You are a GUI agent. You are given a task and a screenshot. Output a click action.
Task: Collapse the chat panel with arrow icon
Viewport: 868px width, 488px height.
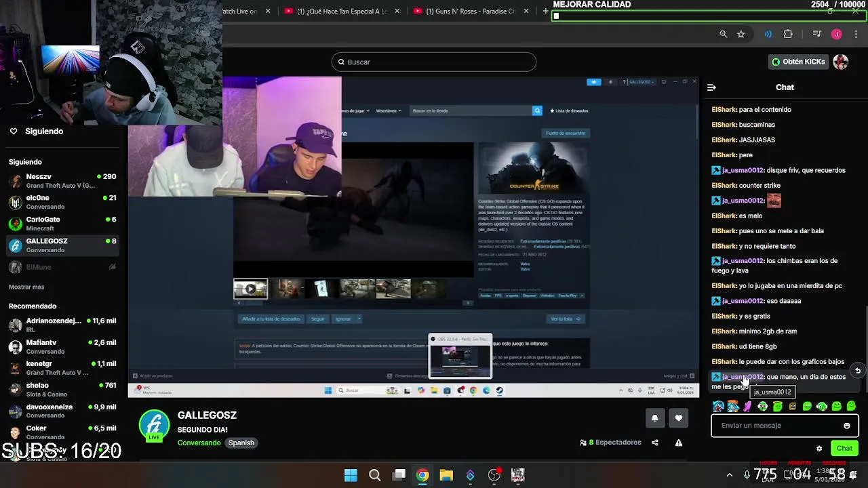711,87
